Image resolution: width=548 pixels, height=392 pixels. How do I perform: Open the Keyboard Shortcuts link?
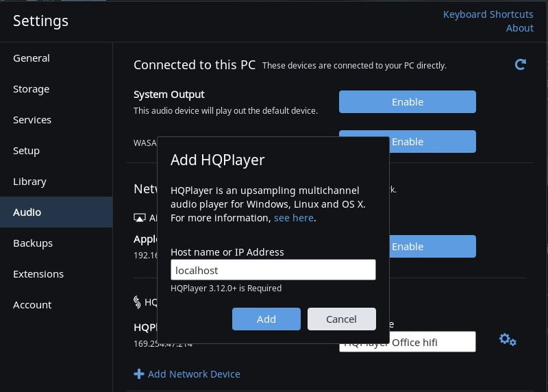pyautogui.click(x=488, y=14)
